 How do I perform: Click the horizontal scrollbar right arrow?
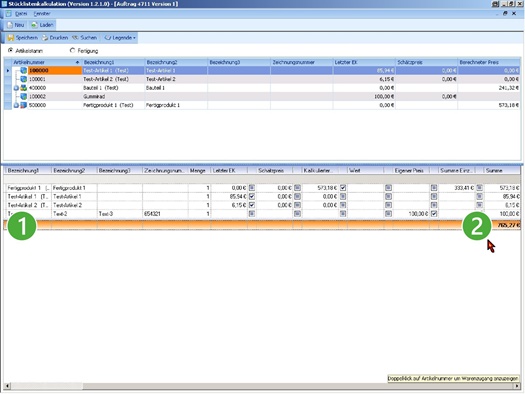pyautogui.click(x=517, y=386)
